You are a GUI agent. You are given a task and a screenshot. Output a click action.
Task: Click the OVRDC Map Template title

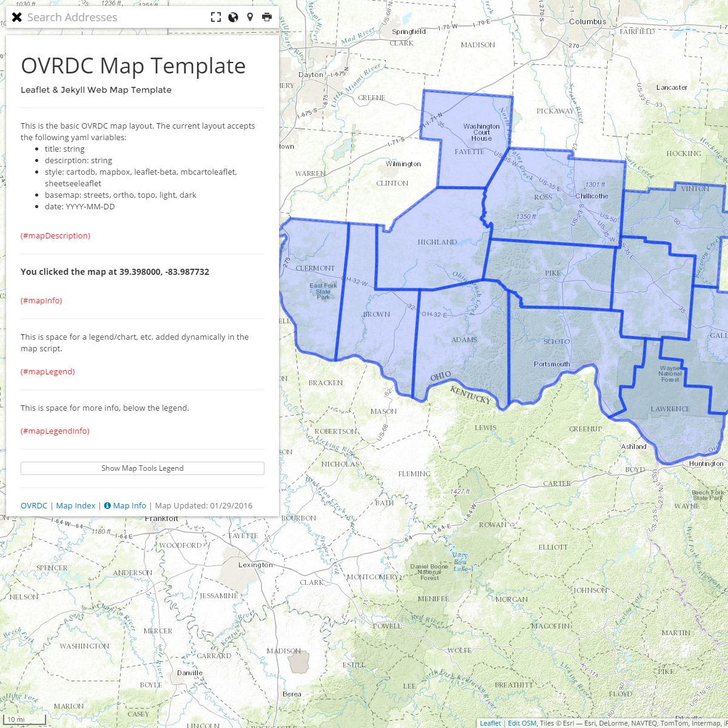133,66
